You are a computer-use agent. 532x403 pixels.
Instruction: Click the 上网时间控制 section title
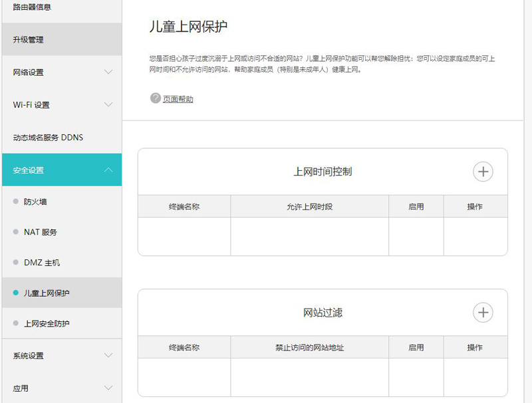pyautogui.click(x=324, y=171)
